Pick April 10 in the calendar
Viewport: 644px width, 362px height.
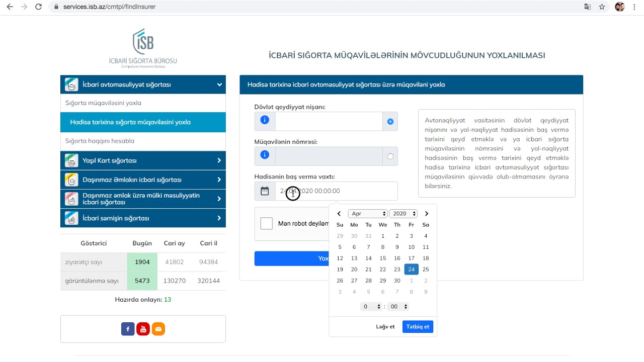point(412,247)
